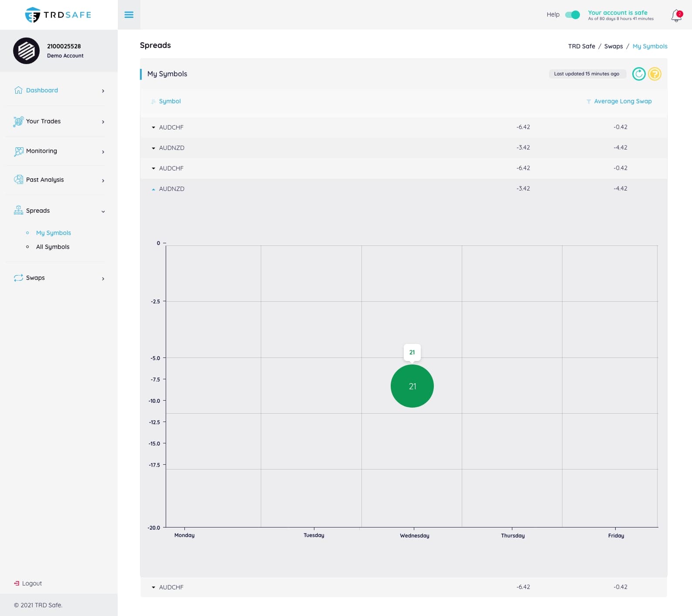Open the Swaps sidebar item
Viewport: 692px width, 616px height.
click(x=35, y=278)
